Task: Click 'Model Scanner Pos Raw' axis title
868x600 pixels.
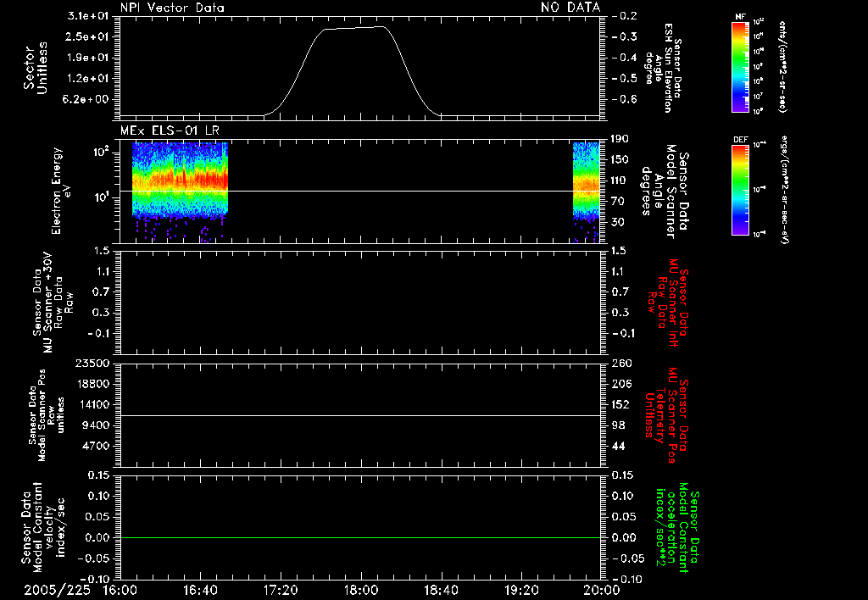Action: coord(47,415)
